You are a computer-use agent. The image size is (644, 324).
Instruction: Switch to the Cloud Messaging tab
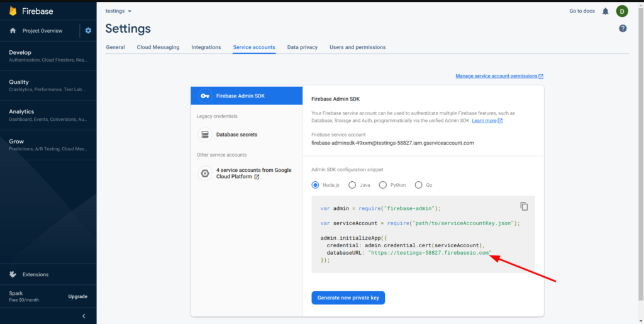click(x=158, y=47)
